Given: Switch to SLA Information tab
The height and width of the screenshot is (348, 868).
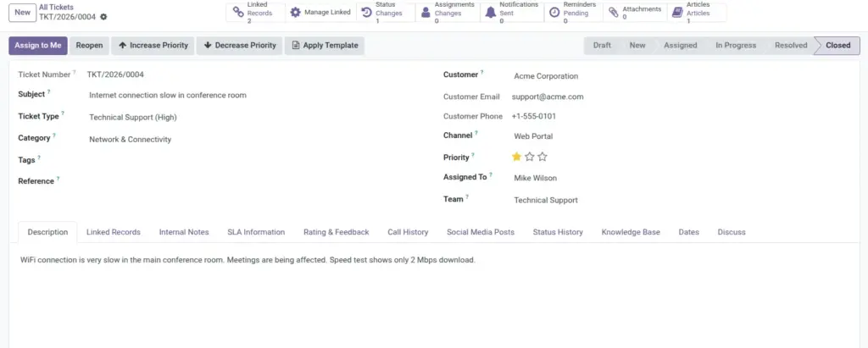Looking at the screenshot, I should (x=256, y=232).
